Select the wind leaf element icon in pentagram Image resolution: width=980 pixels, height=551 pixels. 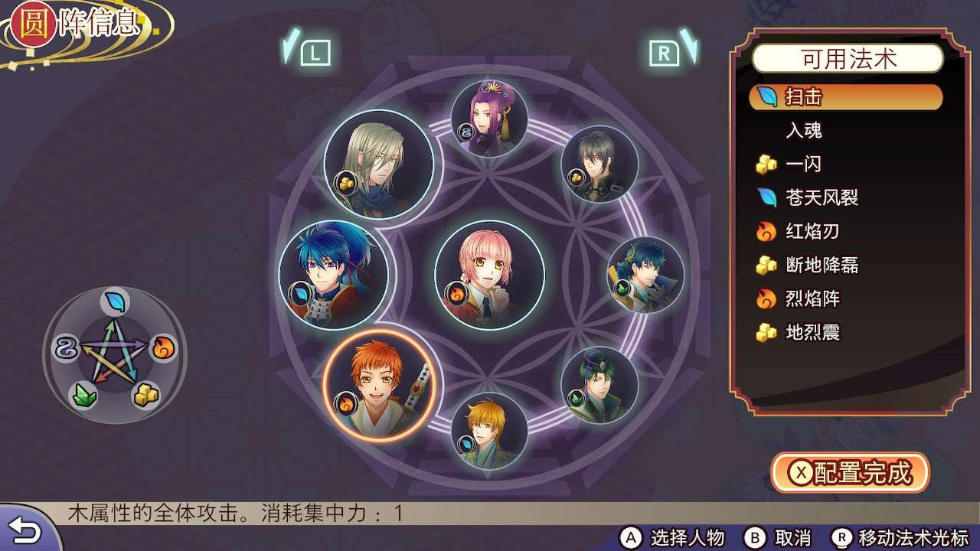[x=115, y=302]
